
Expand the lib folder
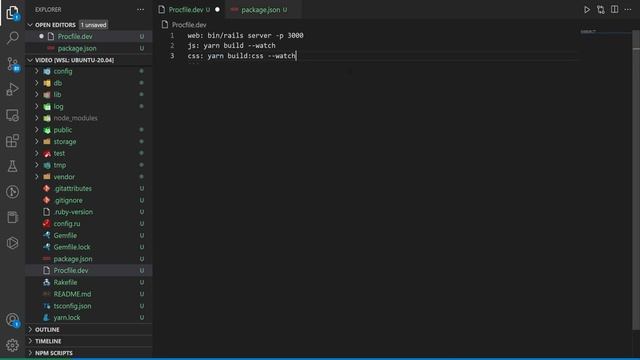[57, 95]
